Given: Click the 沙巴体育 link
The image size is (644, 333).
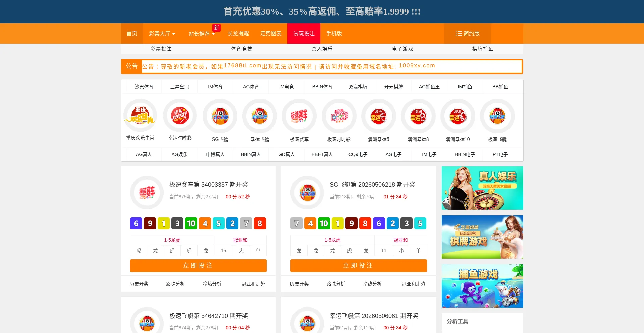Looking at the screenshot, I should tap(144, 87).
